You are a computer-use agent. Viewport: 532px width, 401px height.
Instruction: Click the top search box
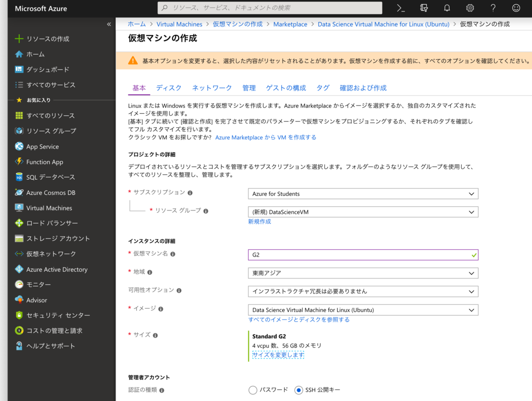click(270, 8)
